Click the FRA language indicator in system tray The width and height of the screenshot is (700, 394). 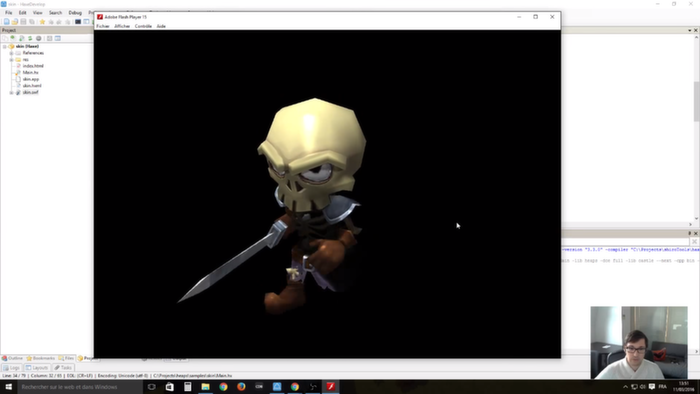[662, 387]
